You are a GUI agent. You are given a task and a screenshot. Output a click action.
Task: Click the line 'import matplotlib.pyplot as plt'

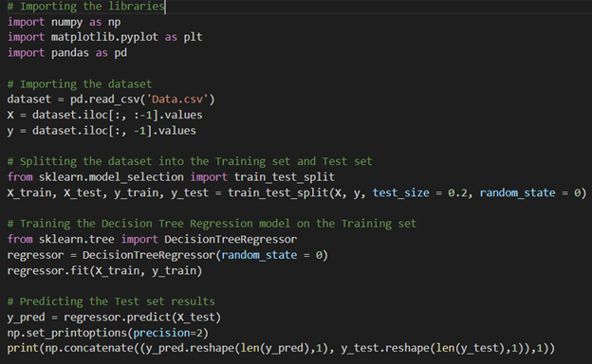pos(105,37)
